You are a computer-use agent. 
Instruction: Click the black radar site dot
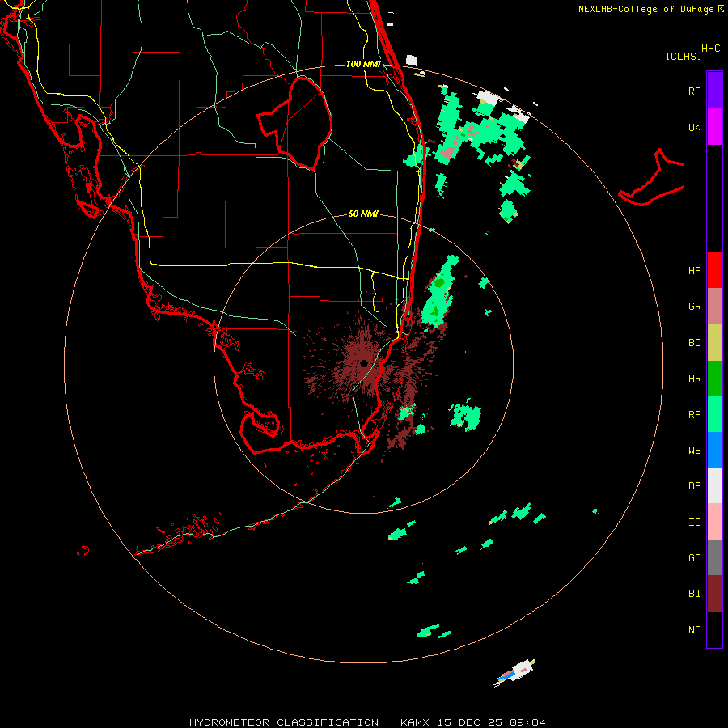pos(364,363)
